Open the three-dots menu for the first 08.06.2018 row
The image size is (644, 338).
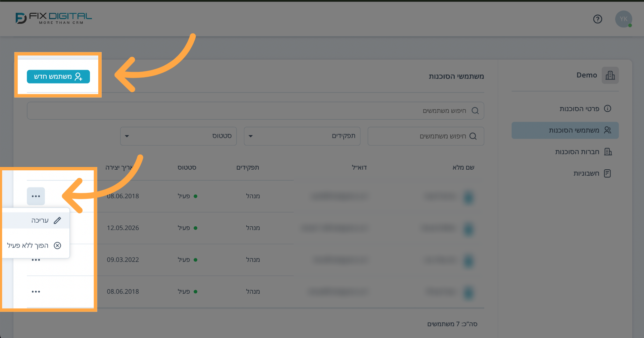[x=36, y=196]
